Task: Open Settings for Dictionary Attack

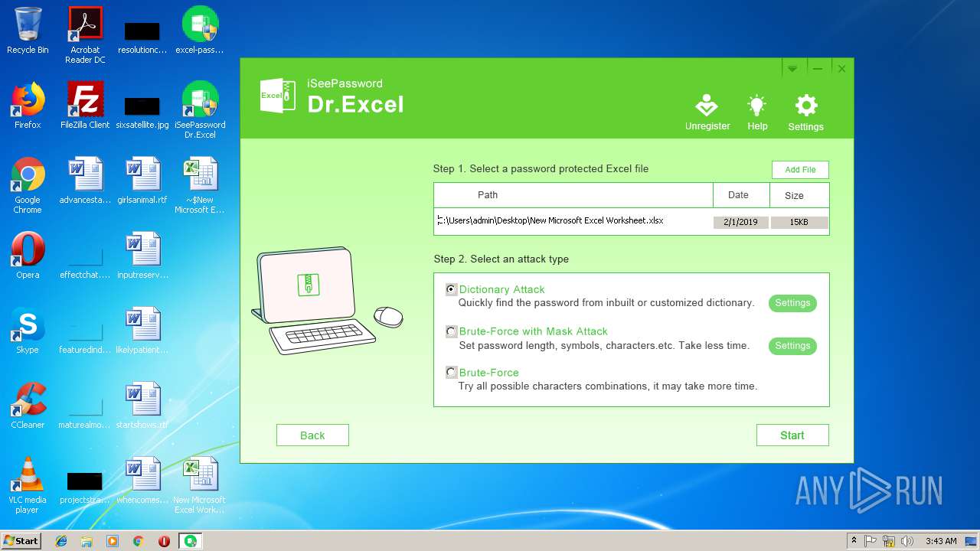Action: tap(792, 303)
